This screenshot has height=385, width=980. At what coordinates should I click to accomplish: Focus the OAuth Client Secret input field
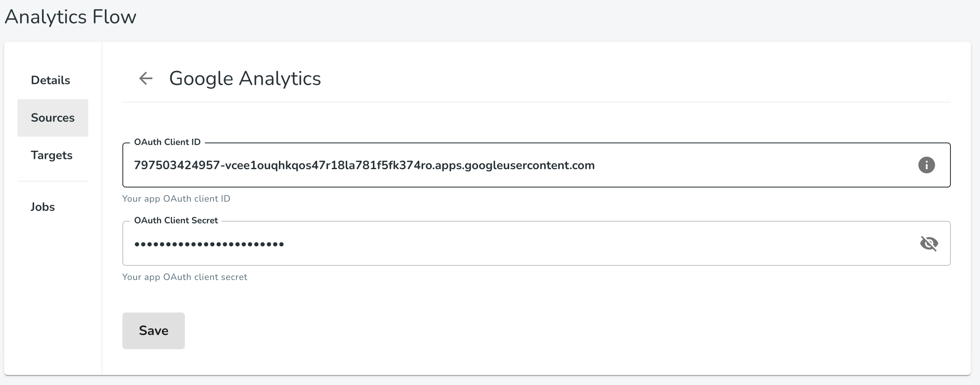point(536,243)
